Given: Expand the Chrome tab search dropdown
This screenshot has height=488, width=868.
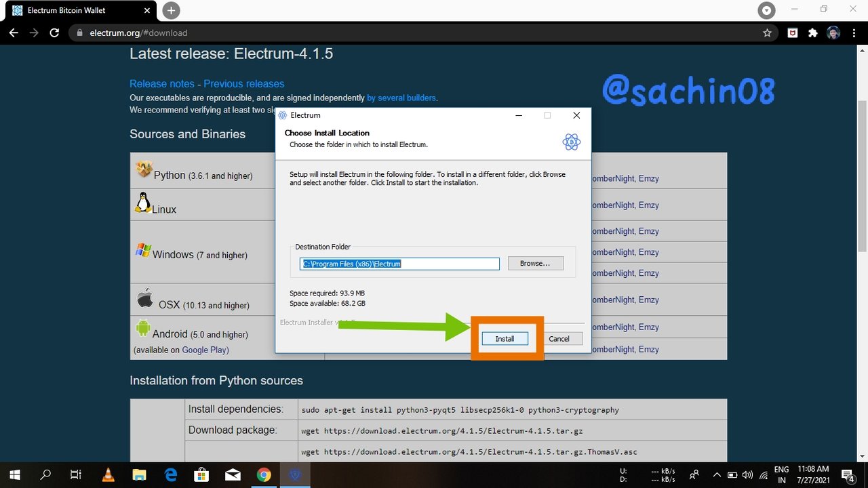Looking at the screenshot, I should pyautogui.click(x=767, y=10).
